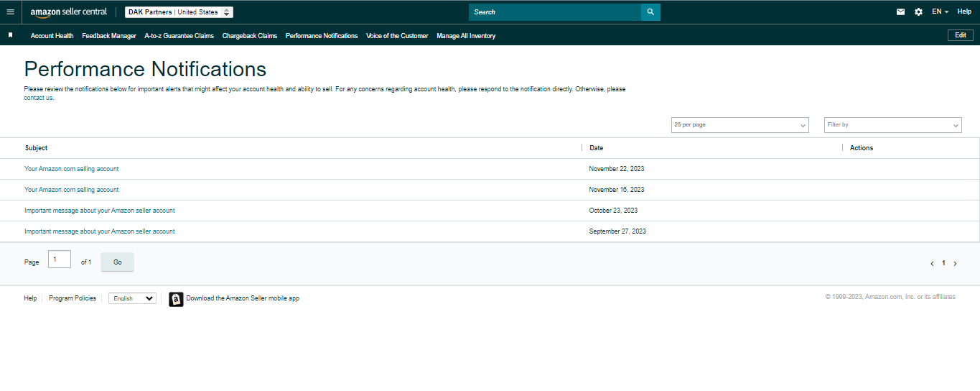
Task: Click the Edit button in navigation bar
Action: pyautogui.click(x=961, y=35)
